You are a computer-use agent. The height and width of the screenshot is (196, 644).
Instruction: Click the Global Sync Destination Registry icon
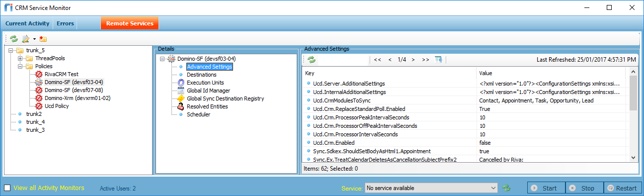[181, 98]
